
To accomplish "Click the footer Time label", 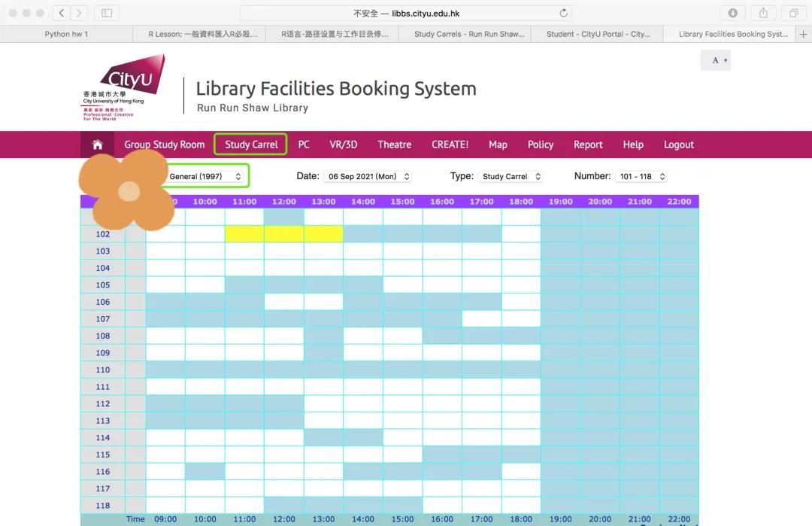I will coord(135,518).
